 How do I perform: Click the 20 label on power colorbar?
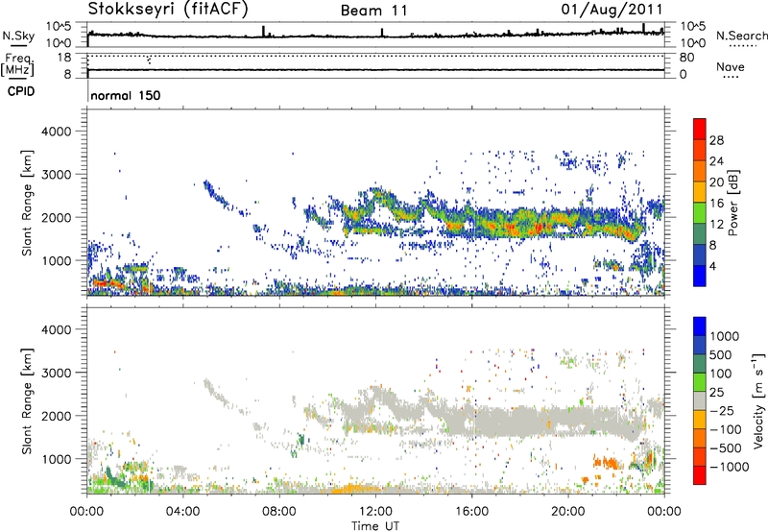pos(716,182)
